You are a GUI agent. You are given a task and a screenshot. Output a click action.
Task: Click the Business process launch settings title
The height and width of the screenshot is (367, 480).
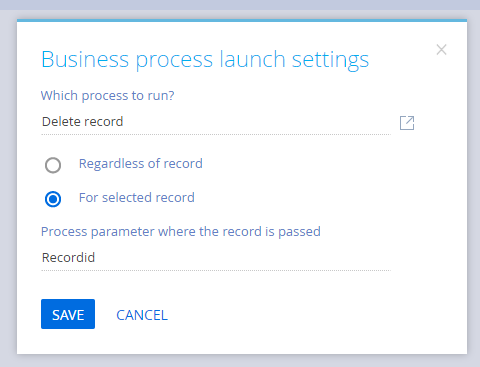205,60
